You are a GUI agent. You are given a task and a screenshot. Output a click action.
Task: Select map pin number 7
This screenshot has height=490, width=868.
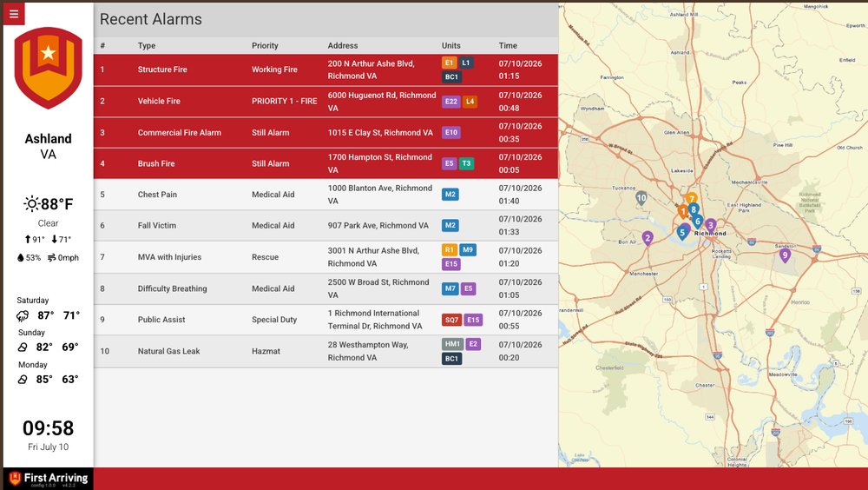point(692,198)
